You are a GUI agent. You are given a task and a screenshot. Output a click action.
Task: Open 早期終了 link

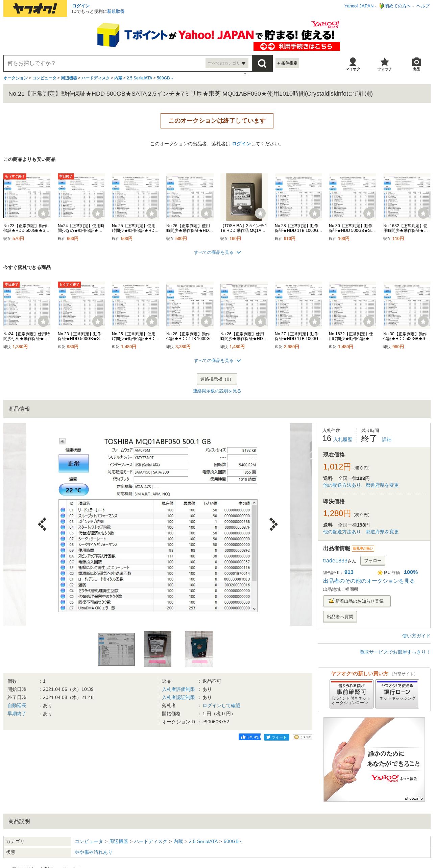(x=17, y=714)
